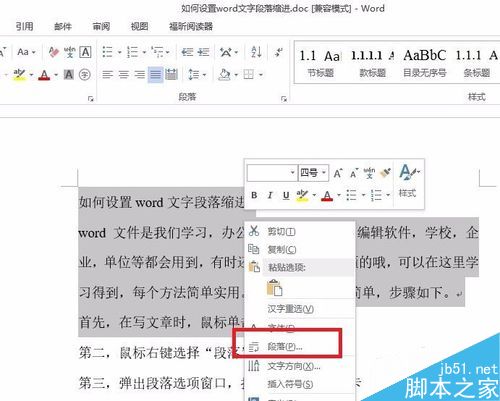Click the Decrease Indent icon
The image size is (500, 401).
tap(187, 52)
